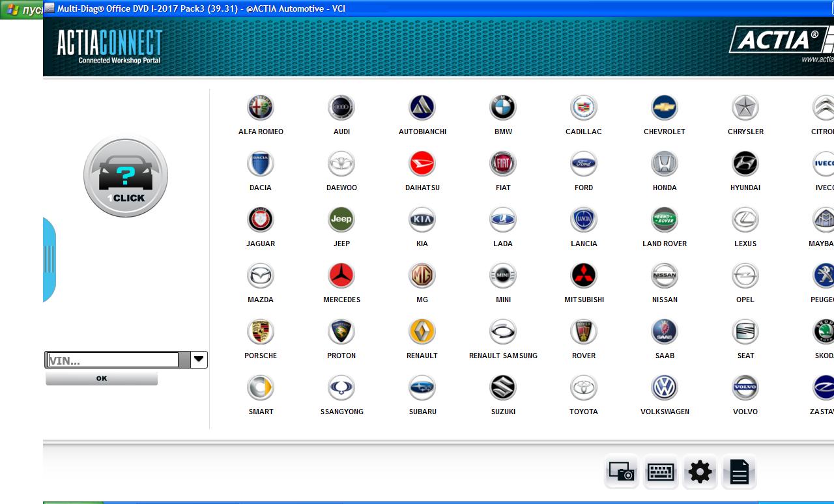
Task: Open the on-screen keyboard icon
Action: pos(661,471)
